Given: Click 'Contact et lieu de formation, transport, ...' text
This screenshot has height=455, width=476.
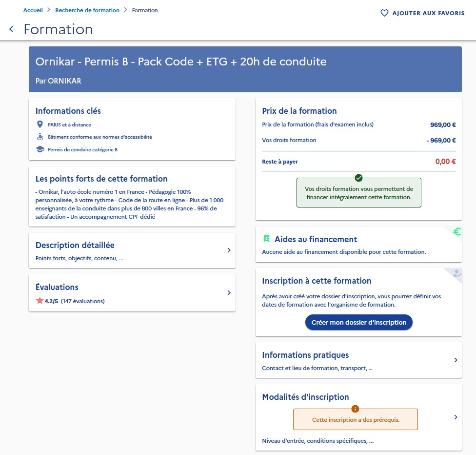Looking at the screenshot, I should coord(317,368).
